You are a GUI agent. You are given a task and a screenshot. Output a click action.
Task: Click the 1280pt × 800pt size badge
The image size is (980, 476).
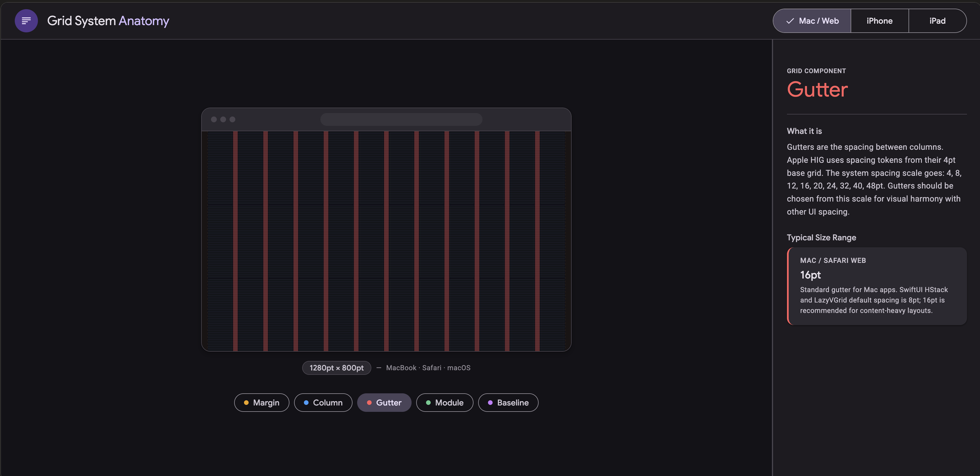click(x=336, y=367)
